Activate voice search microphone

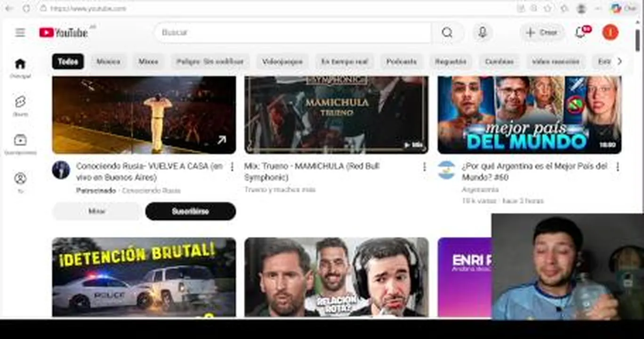[482, 32]
